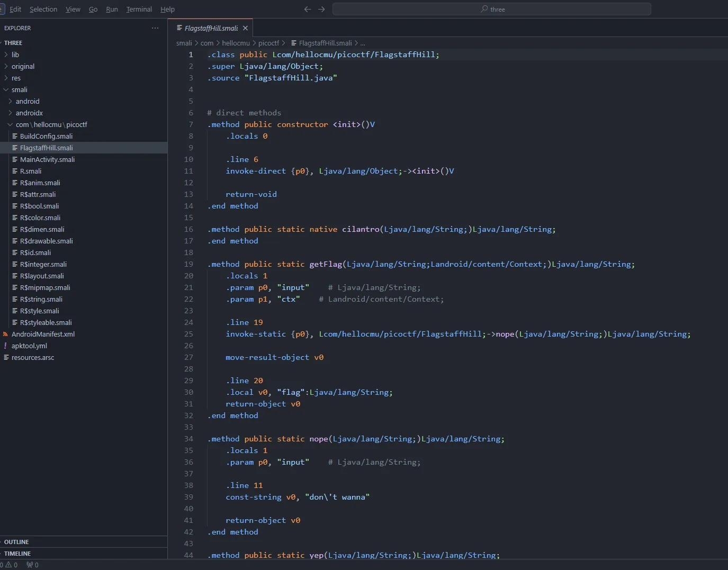Open the View menu
This screenshot has height=570, width=728.
[73, 9]
